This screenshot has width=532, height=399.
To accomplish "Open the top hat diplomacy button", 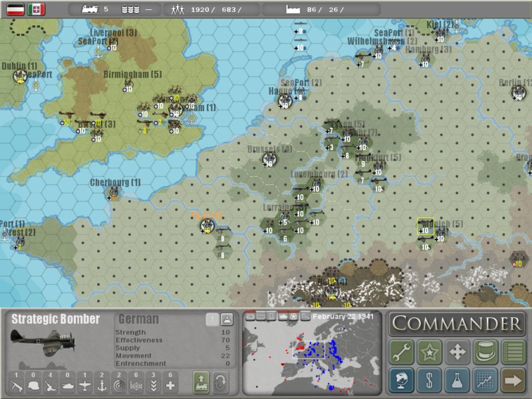I will 485,351.
